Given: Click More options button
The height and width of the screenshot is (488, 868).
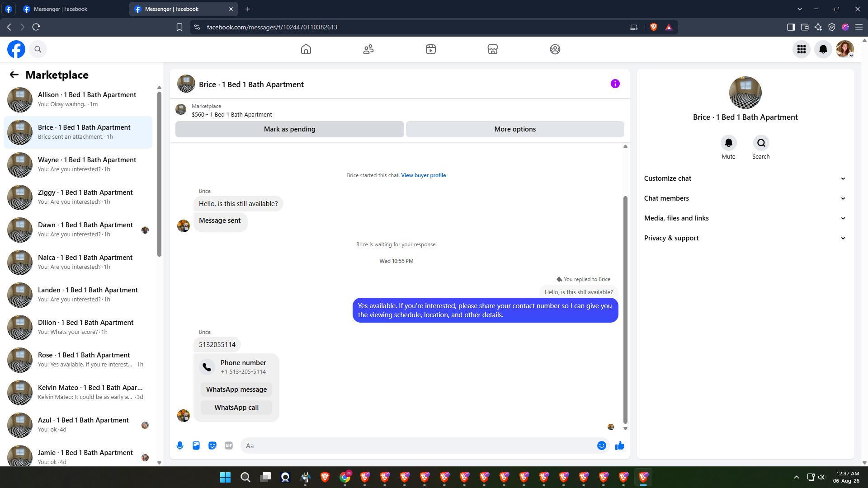Looking at the screenshot, I should coord(515,129).
